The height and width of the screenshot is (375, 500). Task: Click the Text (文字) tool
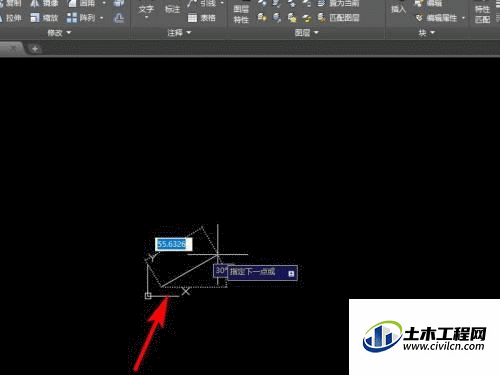click(x=146, y=9)
